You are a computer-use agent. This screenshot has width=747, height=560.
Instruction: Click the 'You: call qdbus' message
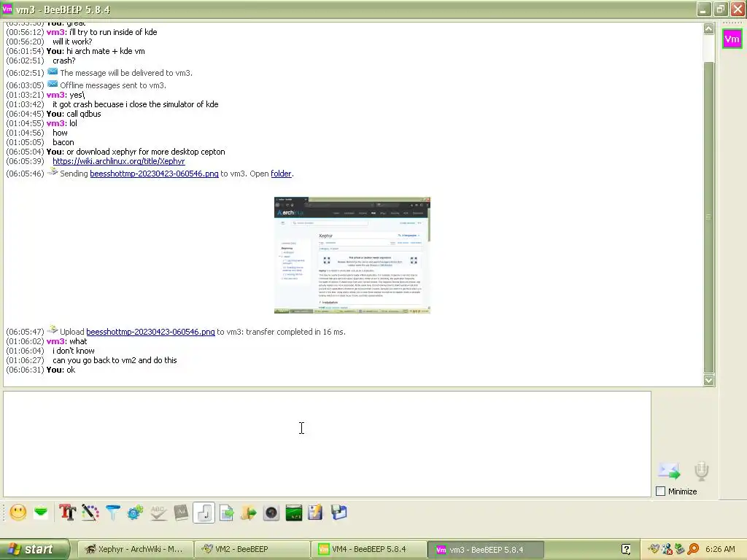(74, 113)
